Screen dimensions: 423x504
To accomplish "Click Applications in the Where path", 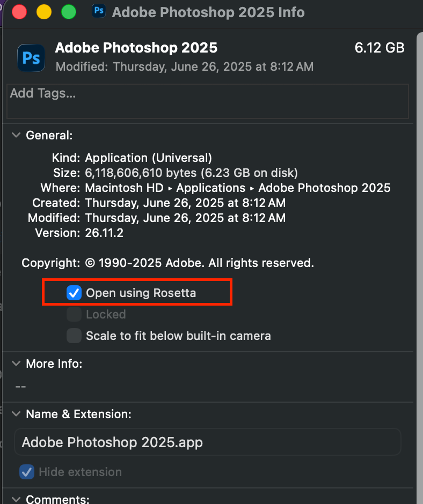I will (x=211, y=188).
